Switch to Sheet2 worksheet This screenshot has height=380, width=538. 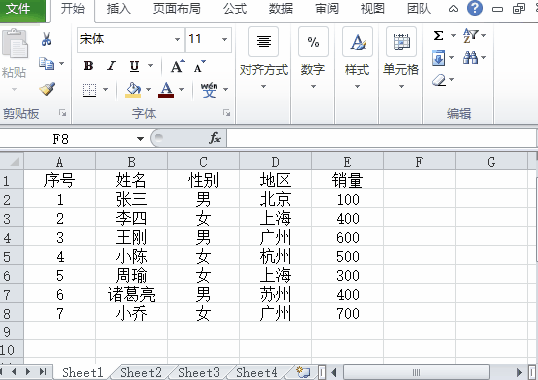141,372
